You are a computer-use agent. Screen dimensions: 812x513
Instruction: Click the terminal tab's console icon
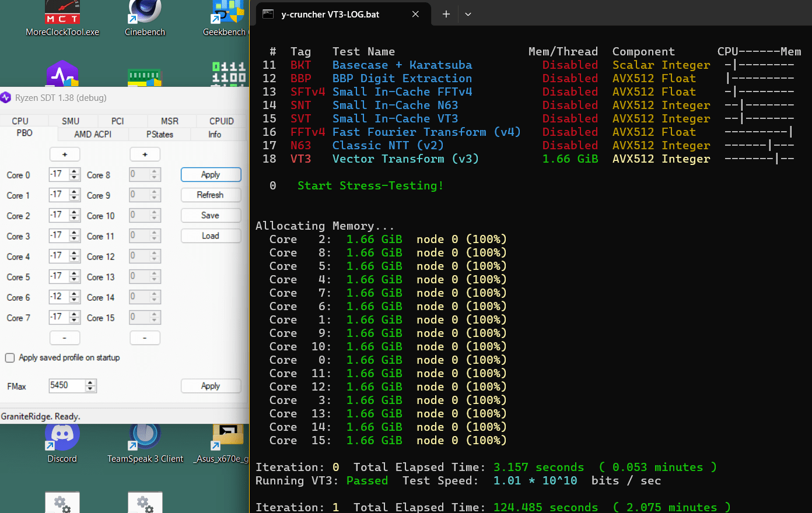[268, 14]
